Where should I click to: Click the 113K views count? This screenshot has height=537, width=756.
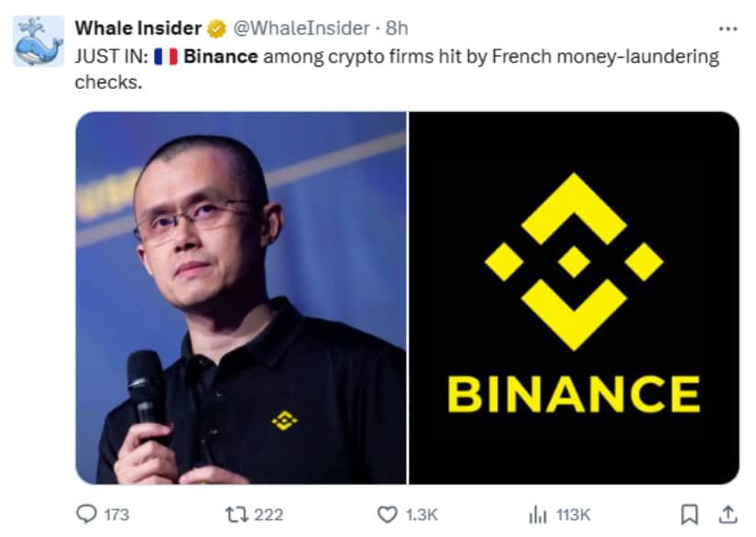(x=574, y=514)
